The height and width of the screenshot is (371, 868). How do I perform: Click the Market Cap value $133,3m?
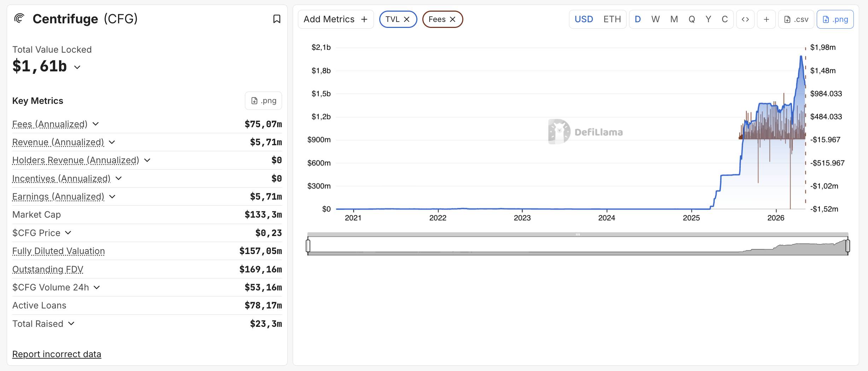263,214
